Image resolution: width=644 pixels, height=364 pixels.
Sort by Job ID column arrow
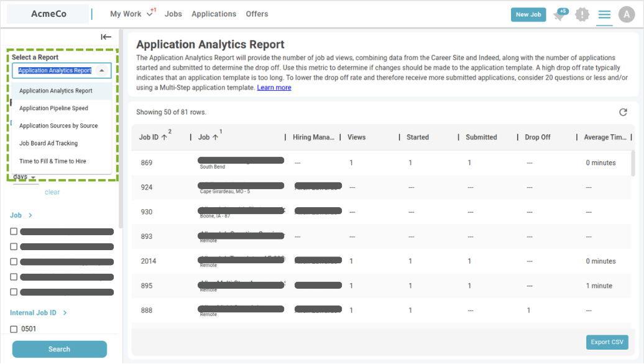pos(164,138)
